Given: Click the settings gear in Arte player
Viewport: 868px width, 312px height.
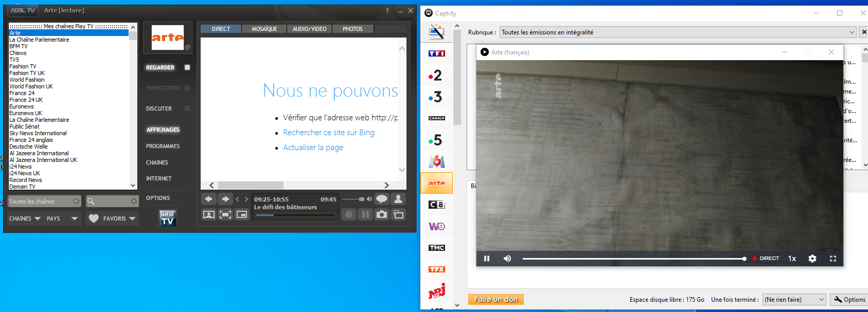Looking at the screenshot, I should (x=812, y=259).
